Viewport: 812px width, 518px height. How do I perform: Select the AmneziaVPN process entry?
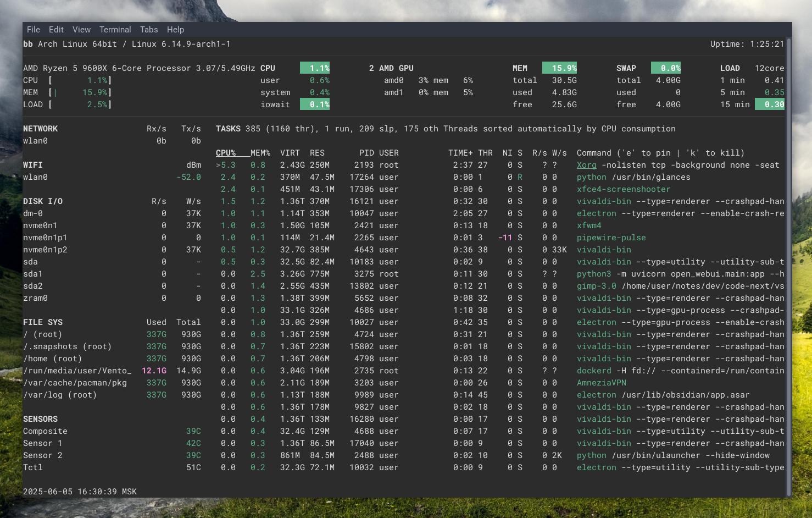click(x=601, y=383)
